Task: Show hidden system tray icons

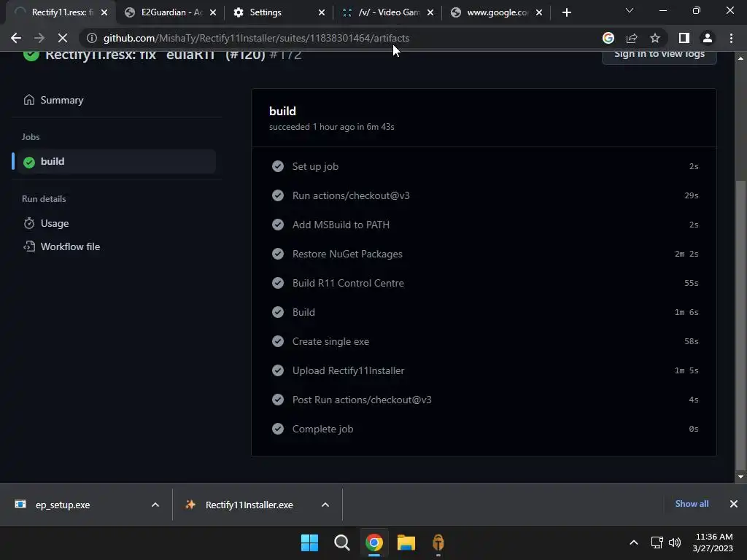Action: click(x=634, y=542)
